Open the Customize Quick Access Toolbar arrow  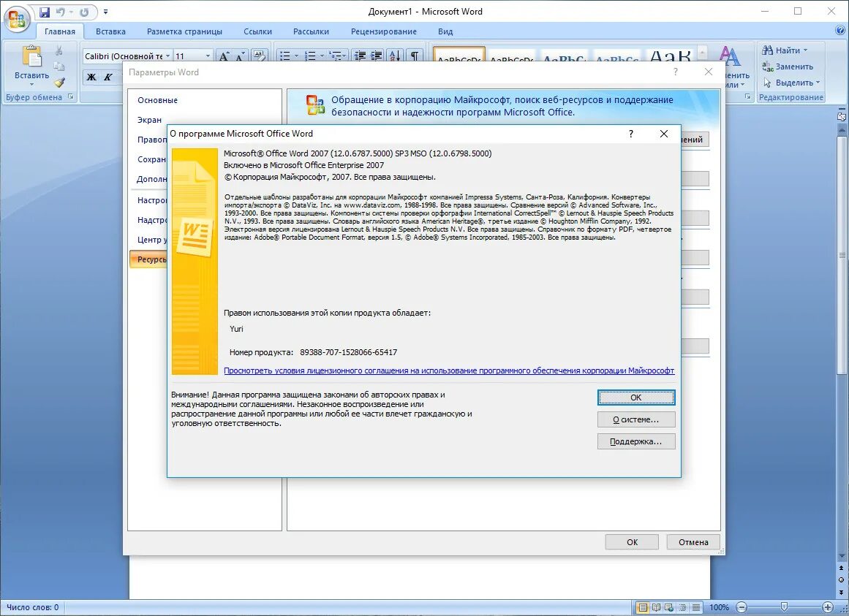point(105,12)
